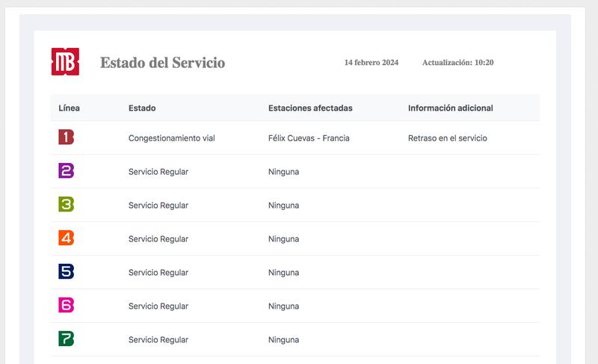598x364 pixels.
Task: Click the Line 1 red icon
Action: pyautogui.click(x=67, y=138)
